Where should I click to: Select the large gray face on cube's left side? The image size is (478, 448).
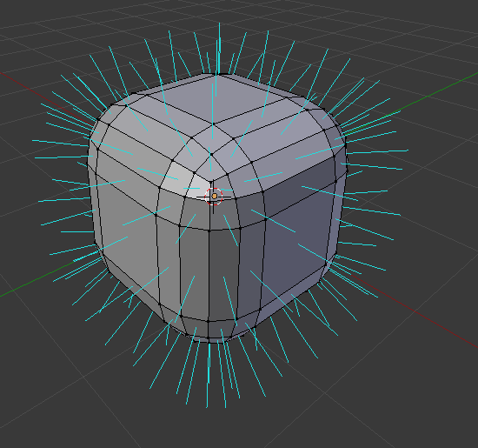[x=128, y=238]
